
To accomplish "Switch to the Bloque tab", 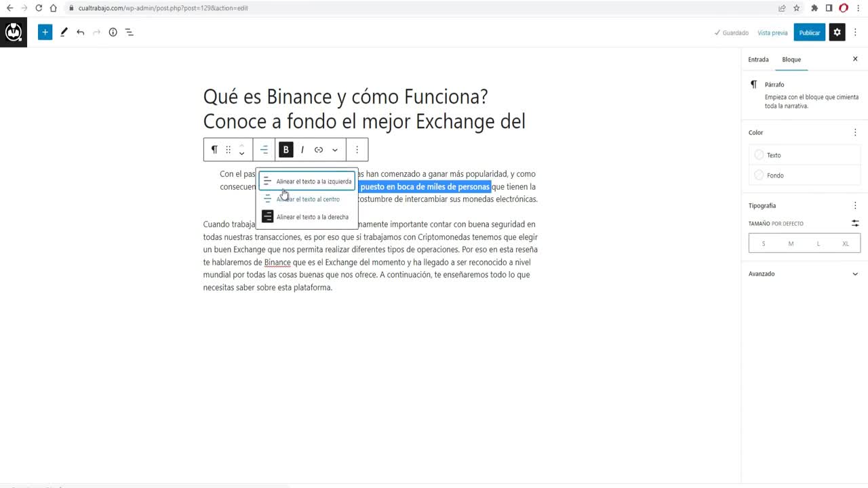I will click(x=791, y=60).
